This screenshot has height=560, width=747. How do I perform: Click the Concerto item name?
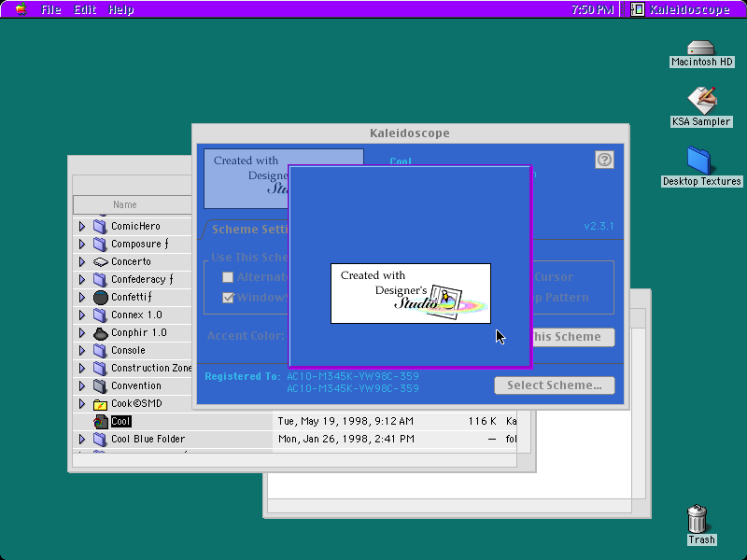tap(131, 261)
